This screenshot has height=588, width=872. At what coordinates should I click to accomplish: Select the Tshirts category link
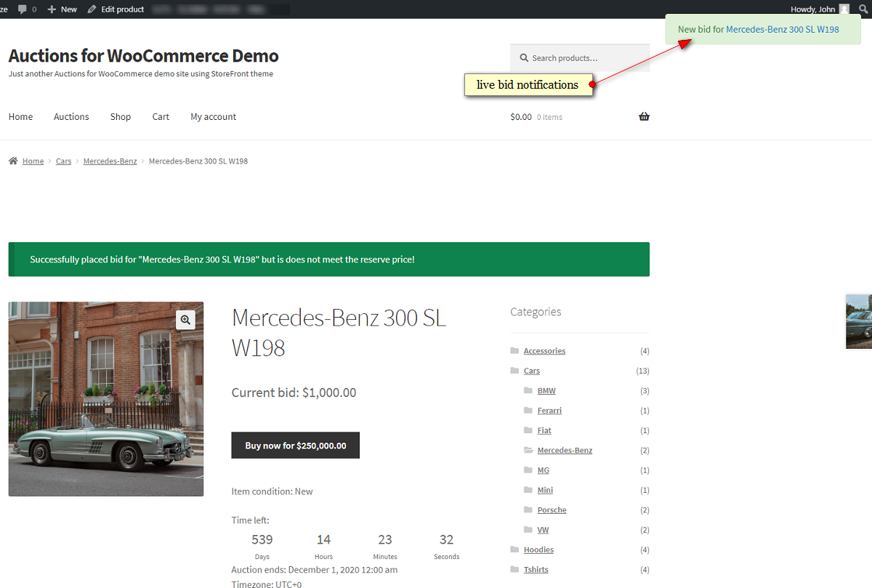(536, 569)
